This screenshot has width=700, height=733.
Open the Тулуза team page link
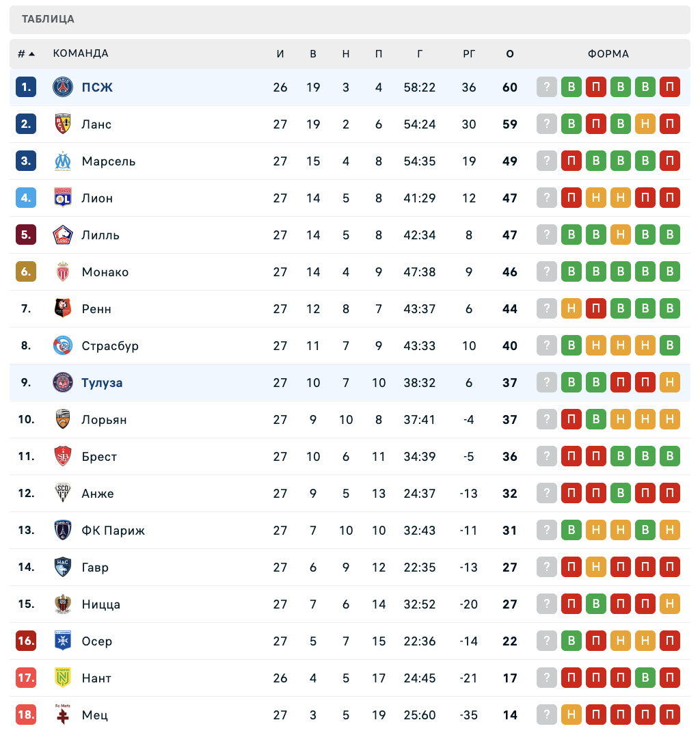(x=102, y=383)
